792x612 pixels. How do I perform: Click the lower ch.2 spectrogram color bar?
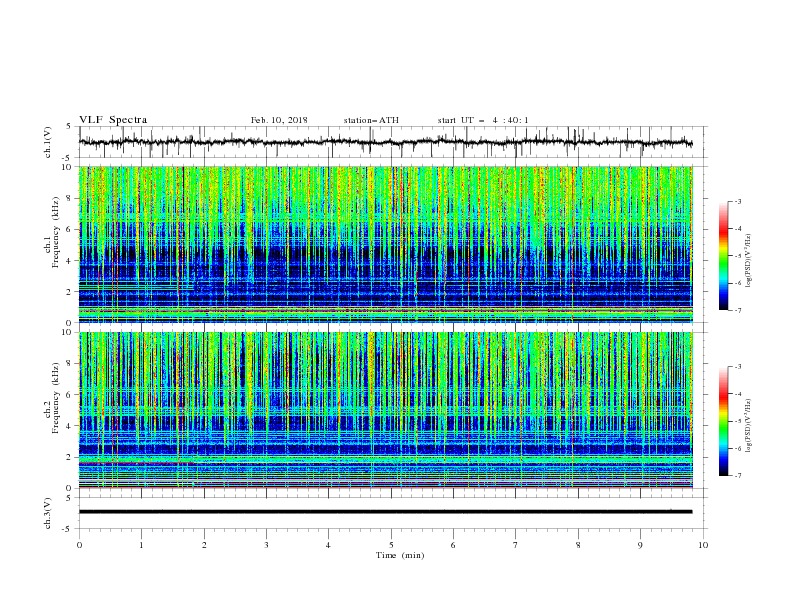(x=723, y=421)
